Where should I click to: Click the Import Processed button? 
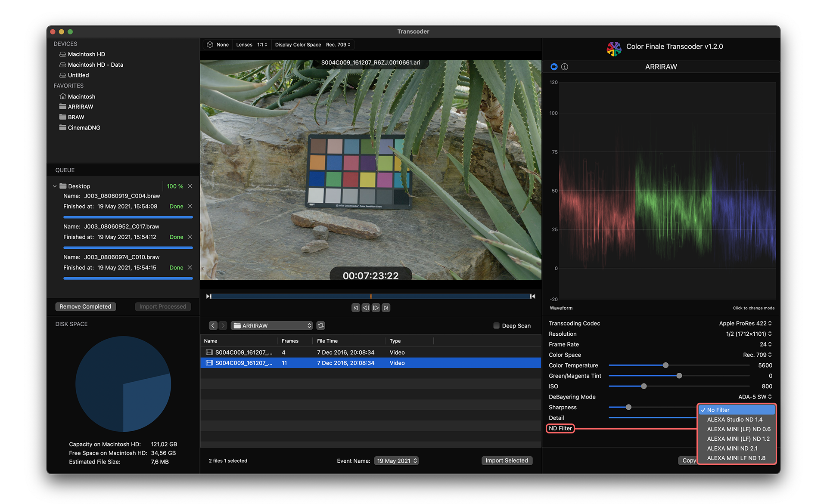click(x=163, y=307)
